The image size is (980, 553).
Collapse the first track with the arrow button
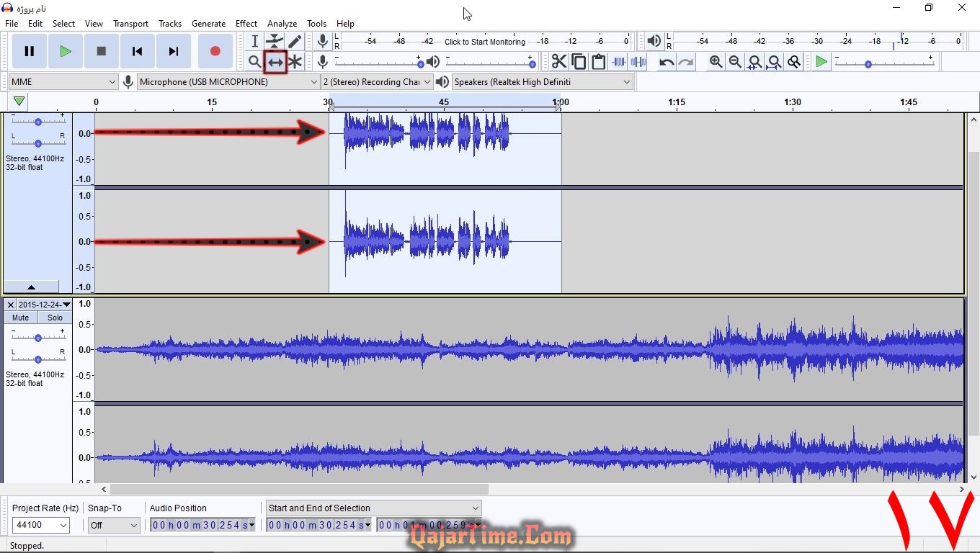[x=31, y=287]
